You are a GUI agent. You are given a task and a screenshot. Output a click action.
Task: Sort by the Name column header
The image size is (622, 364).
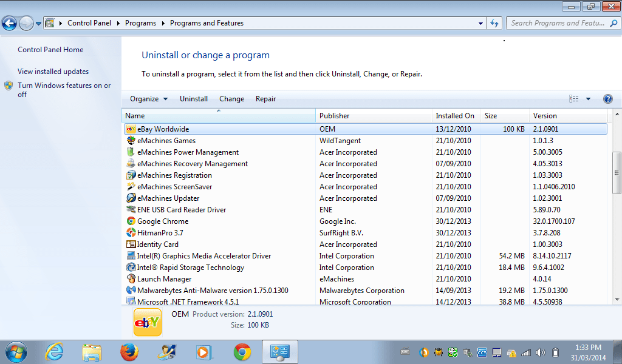click(219, 116)
